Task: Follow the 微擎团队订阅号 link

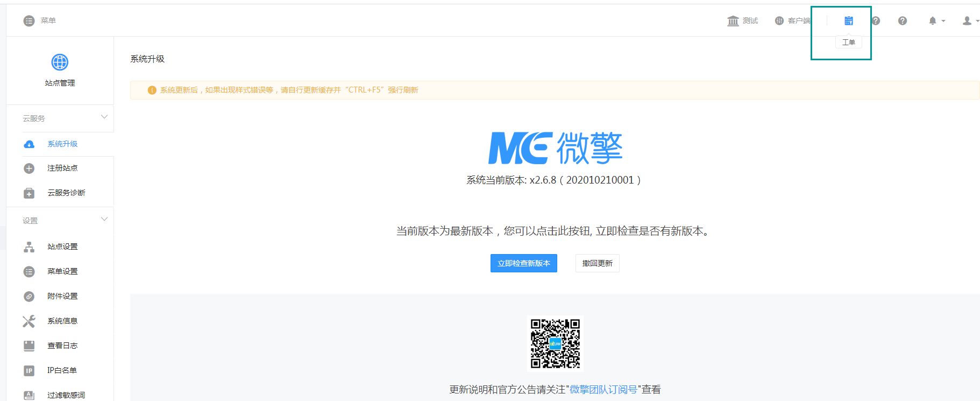Action: pyautogui.click(x=603, y=390)
